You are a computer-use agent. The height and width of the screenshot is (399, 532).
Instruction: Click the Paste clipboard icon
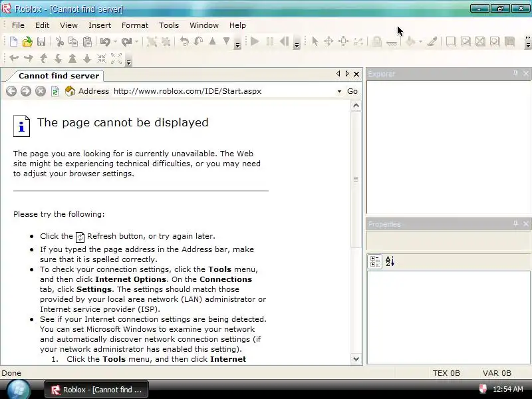(x=87, y=42)
